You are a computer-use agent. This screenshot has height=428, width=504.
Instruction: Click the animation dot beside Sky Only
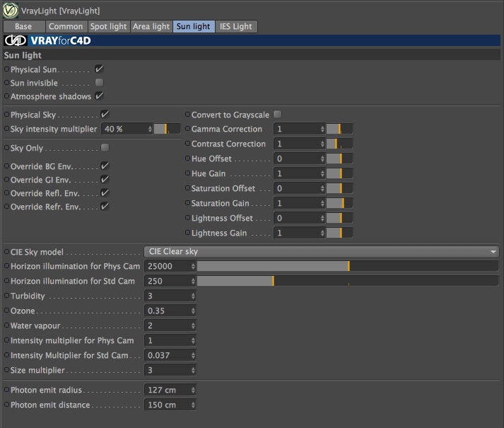tap(6, 147)
